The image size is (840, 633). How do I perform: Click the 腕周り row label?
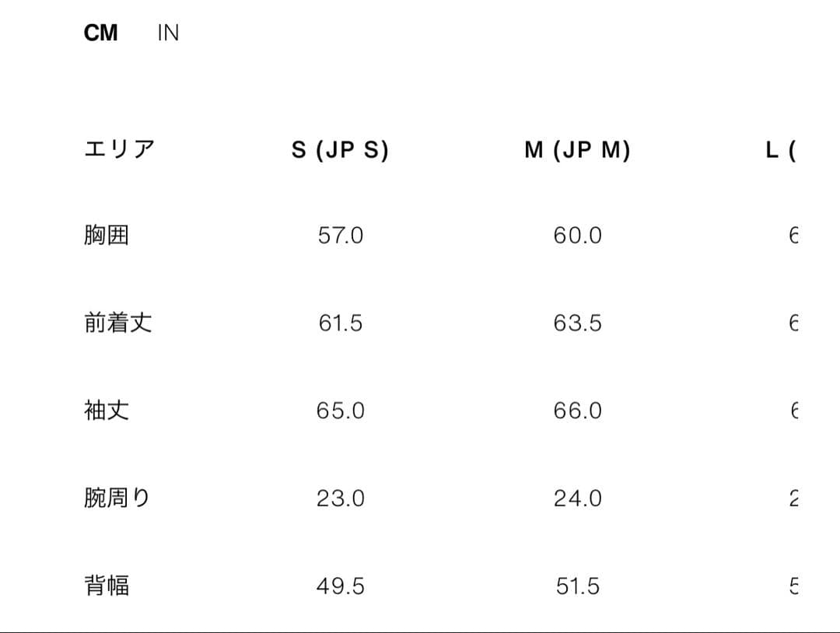coord(118,498)
